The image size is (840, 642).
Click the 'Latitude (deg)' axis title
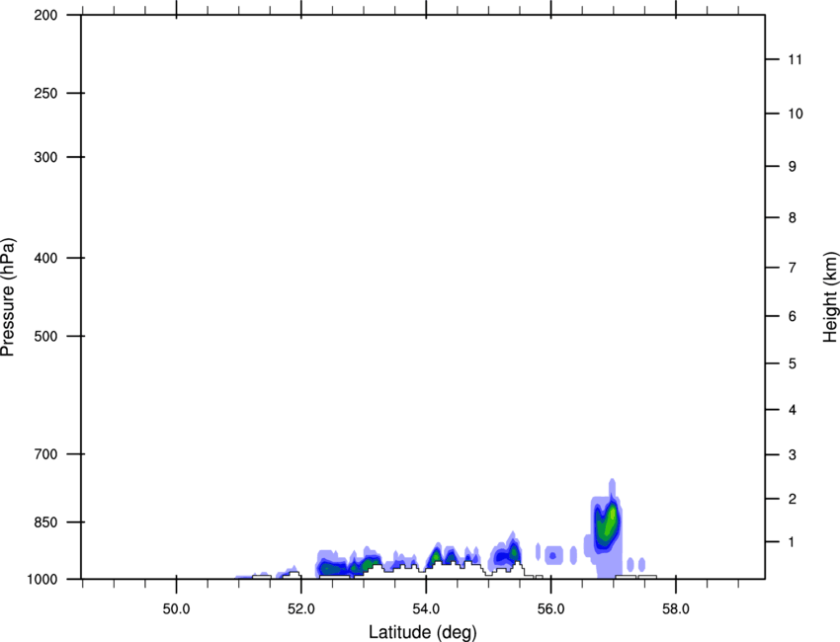423,632
